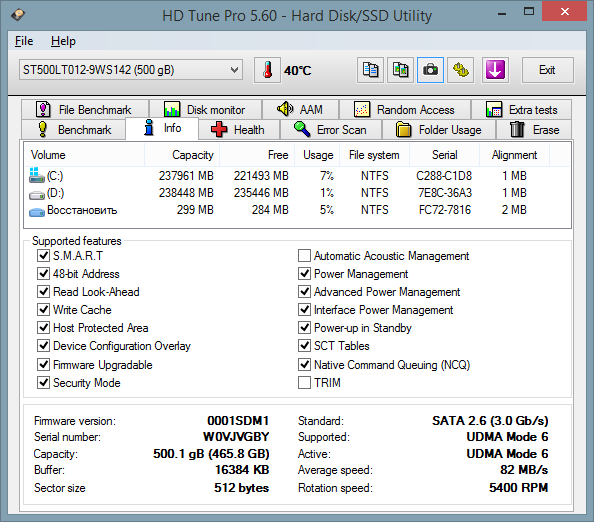Screen dimensions: 594x522
Task: Sort by Volume column header
Action: tap(84, 155)
